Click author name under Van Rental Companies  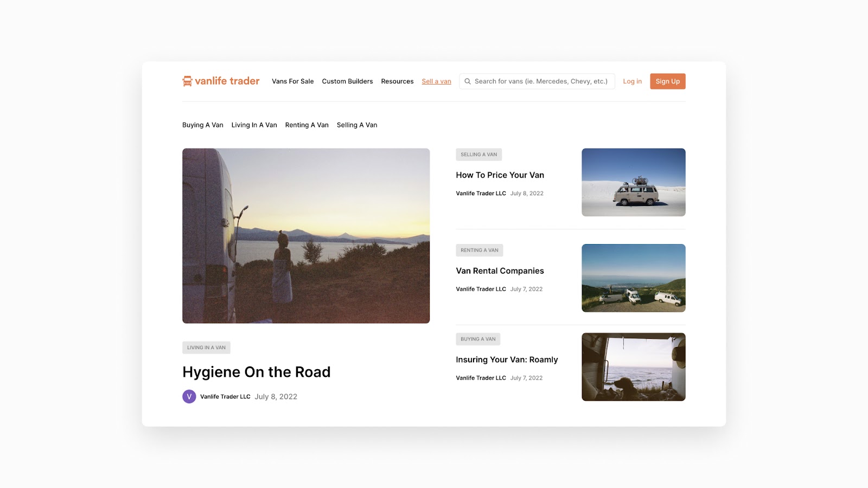[481, 289]
